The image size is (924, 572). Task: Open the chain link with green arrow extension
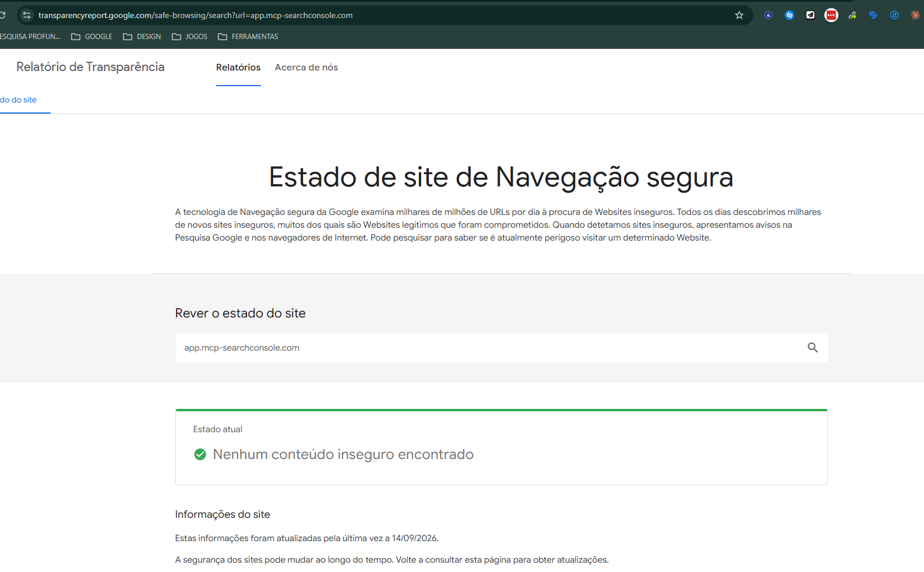coord(852,15)
